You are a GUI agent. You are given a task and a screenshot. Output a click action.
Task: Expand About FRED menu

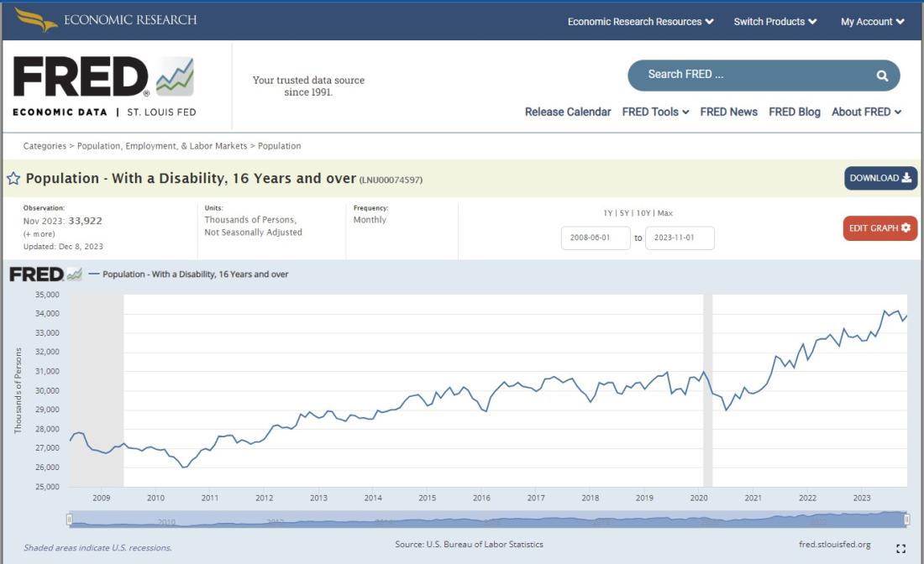(866, 112)
